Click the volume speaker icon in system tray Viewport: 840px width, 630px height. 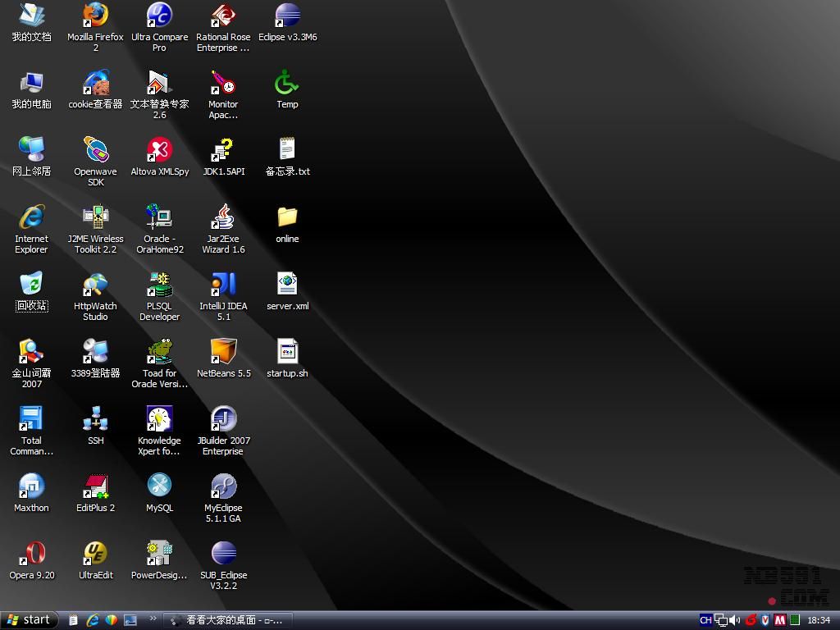(x=735, y=620)
